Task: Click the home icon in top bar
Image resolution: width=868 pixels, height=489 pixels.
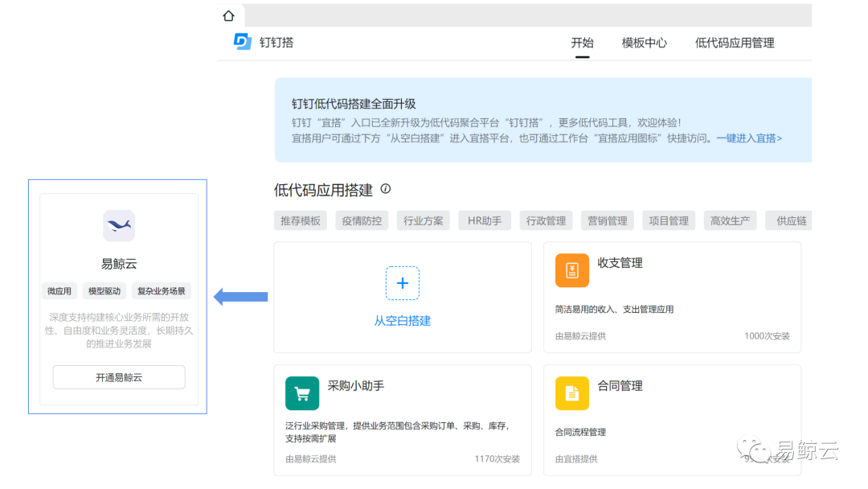Action: tap(229, 16)
